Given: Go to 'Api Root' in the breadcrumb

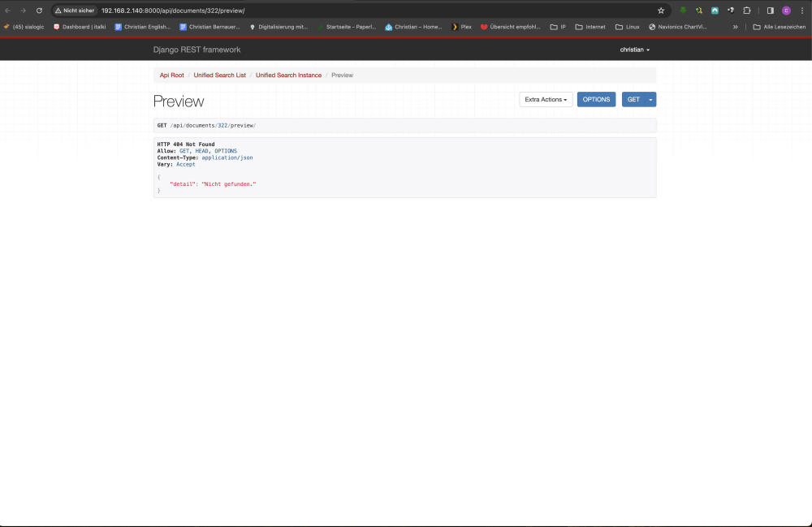Looking at the screenshot, I should [172, 75].
